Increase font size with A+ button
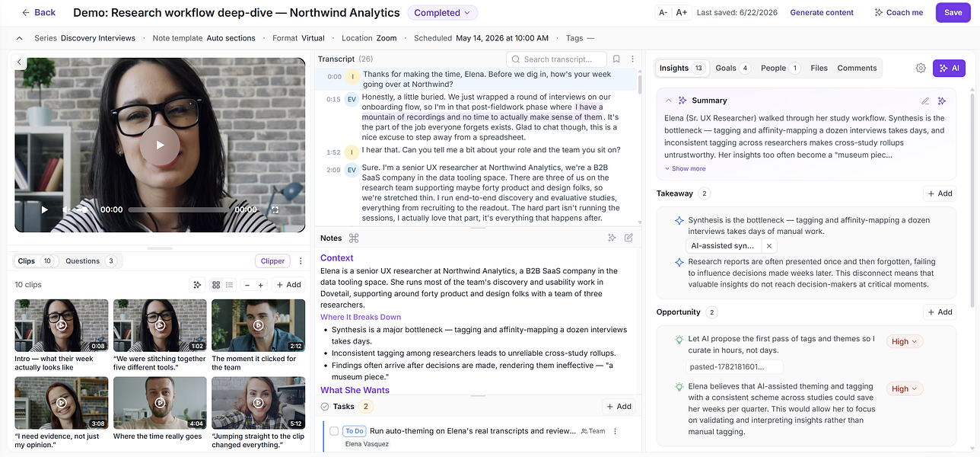980x457 pixels. click(x=682, y=12)
